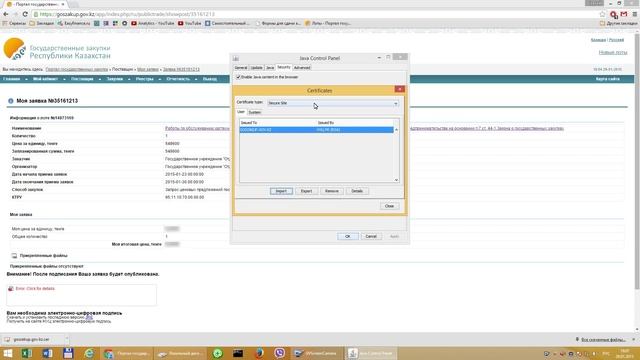Click Cancel in Java Control Panel
This screenshot has width=640, height=360.
[371, 236]
